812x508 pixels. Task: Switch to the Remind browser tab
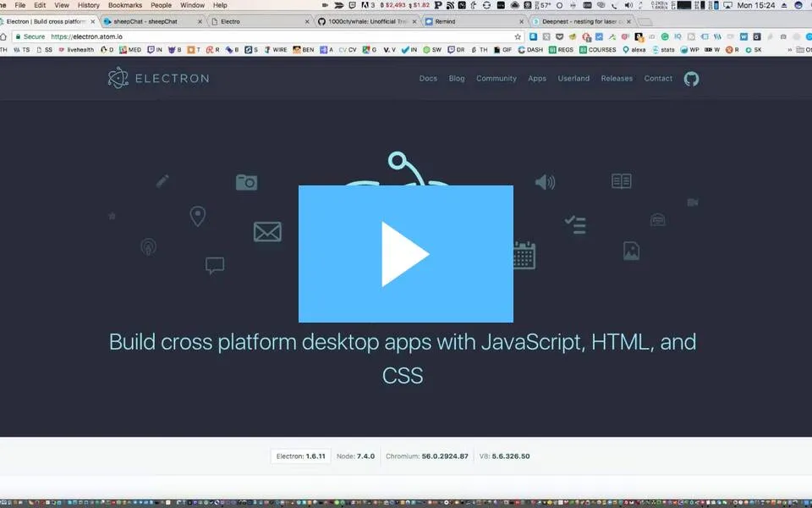[x=474, y=22]
